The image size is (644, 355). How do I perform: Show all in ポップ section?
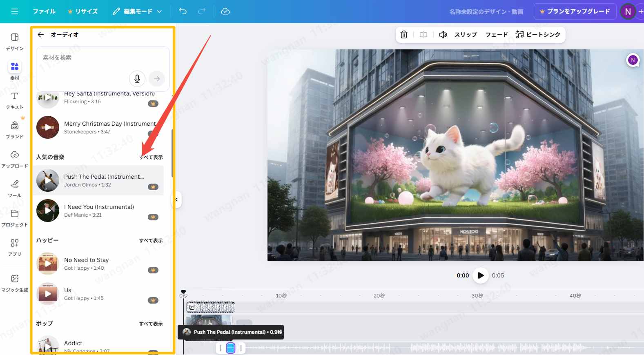pos(151,324)
